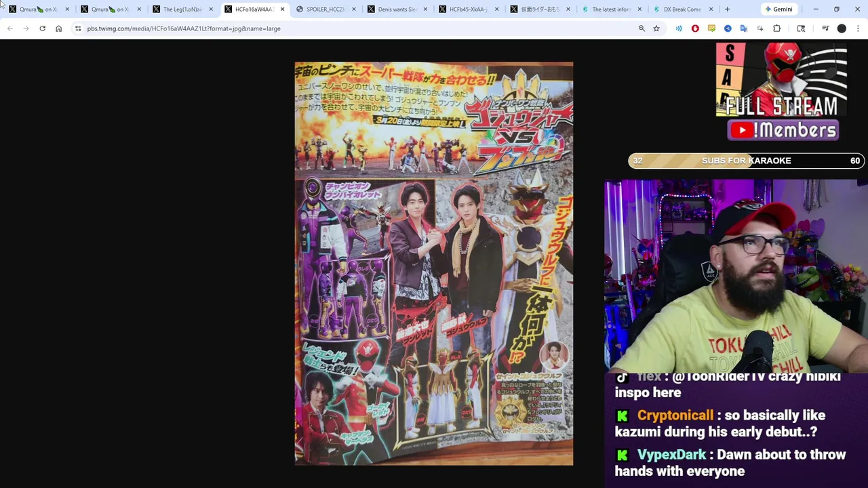Open the media controls icon
Image resolution: width=868 pixels, height=488 pixels.
tap(825, 28)
